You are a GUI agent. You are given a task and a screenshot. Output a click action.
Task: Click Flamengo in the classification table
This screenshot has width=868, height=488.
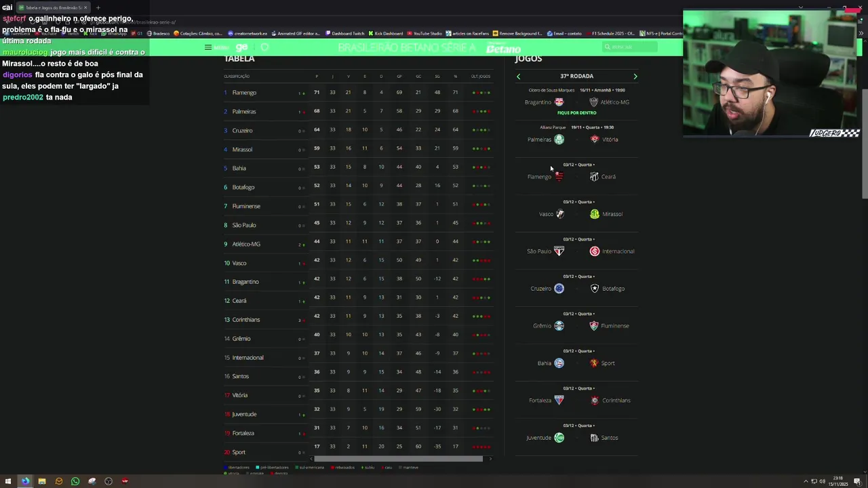(x=244, y=93)
